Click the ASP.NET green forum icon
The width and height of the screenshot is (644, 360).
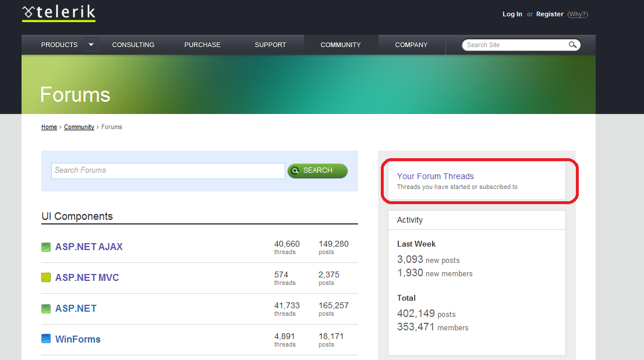coord(46,308)
